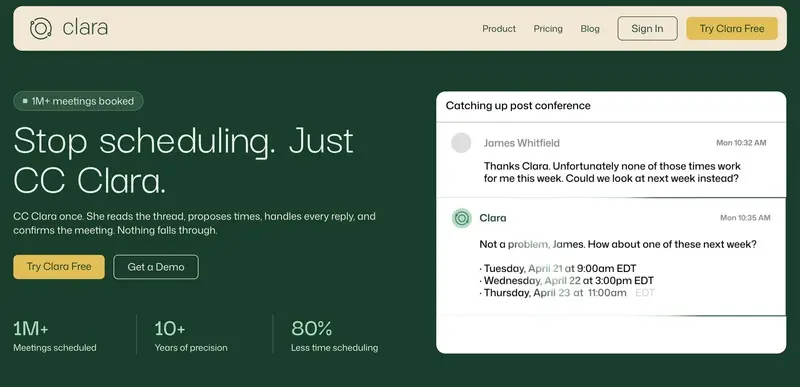
Task: Click Clara's green avatar icon in email
Action: pyautogui.click(x=462, y=218)
